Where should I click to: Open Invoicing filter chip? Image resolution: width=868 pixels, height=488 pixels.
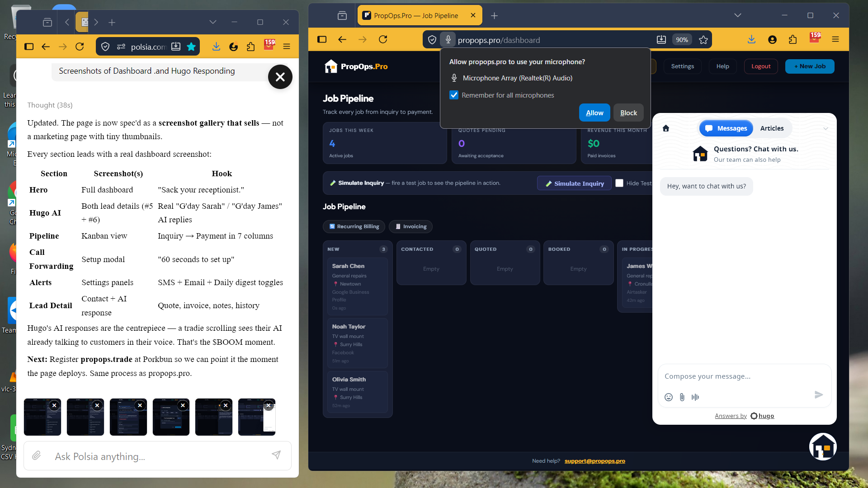coord(410,226)
